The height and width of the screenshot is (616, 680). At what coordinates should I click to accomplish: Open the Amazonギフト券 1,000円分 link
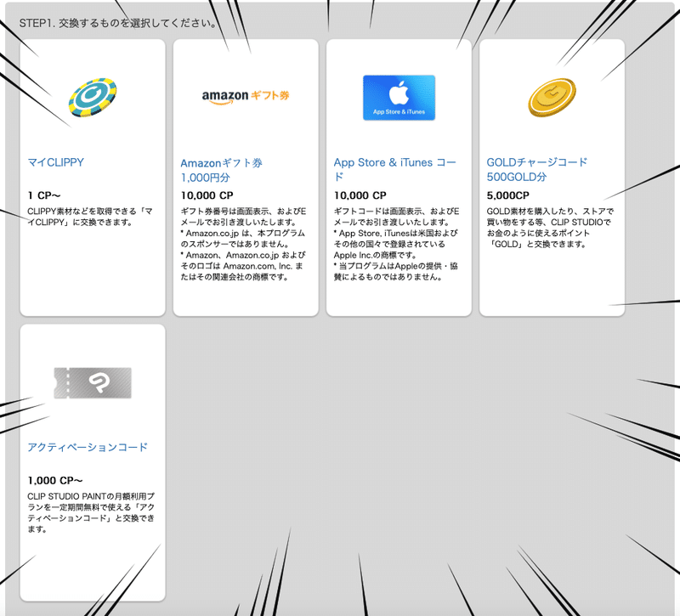pos(222,170)
